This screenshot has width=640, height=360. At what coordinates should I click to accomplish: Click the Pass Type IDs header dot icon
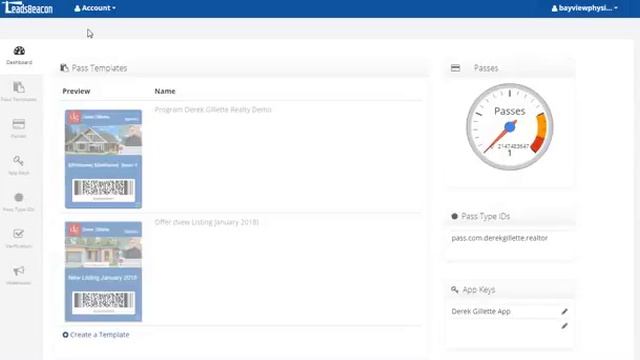pyautogui.click(x=455, y=216)
